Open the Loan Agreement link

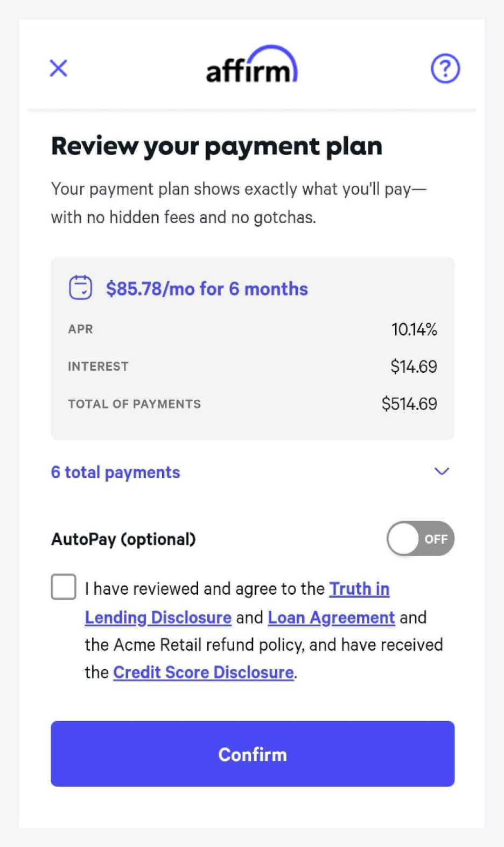point(331,617)
